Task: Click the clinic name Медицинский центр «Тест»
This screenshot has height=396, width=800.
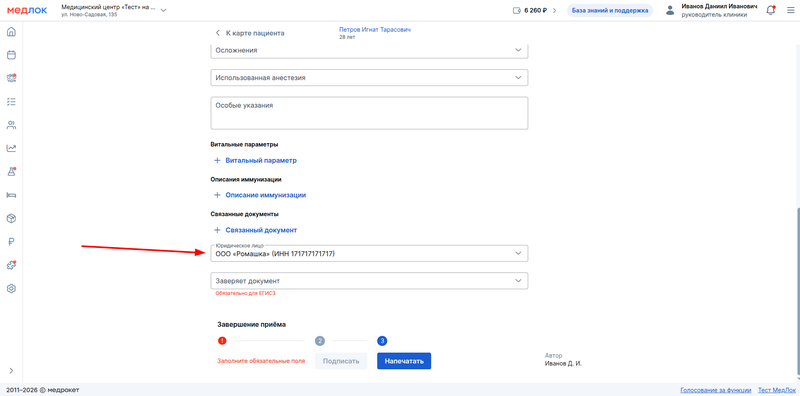Action: (x=108, y=7)
